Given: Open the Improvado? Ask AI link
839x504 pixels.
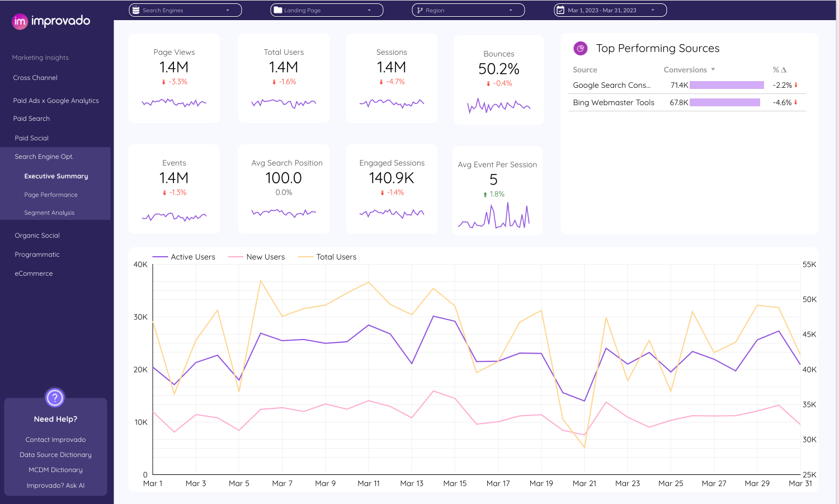Looking at the screenshot, I should tap(55, 486).
